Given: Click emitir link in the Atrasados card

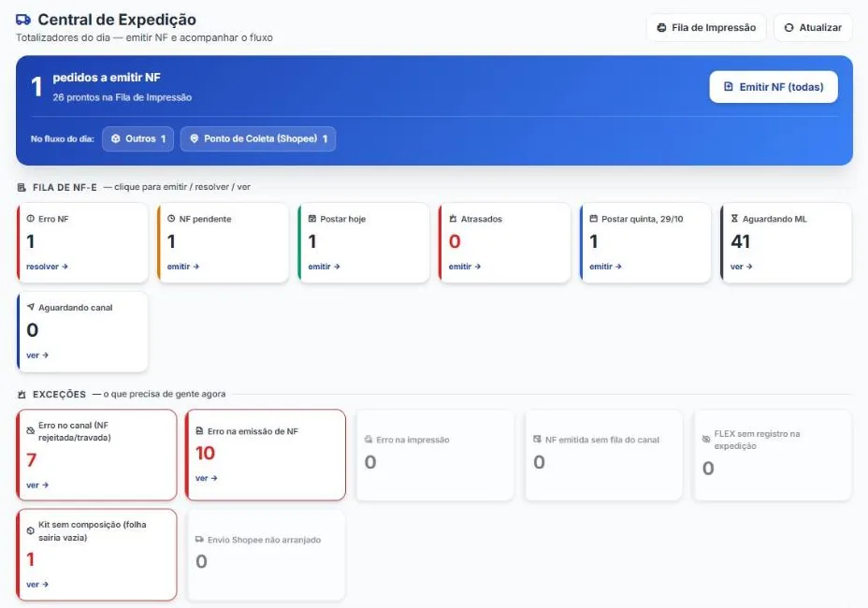Looking at the screenshot, I should [465, 267].
